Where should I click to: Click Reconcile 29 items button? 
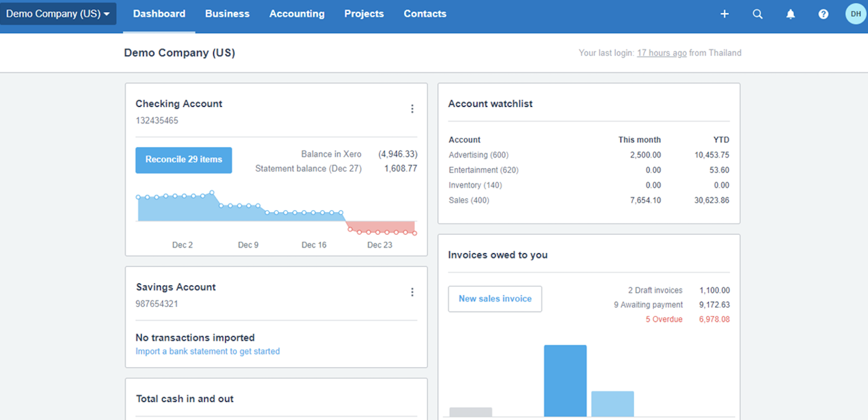pos(184,160)
